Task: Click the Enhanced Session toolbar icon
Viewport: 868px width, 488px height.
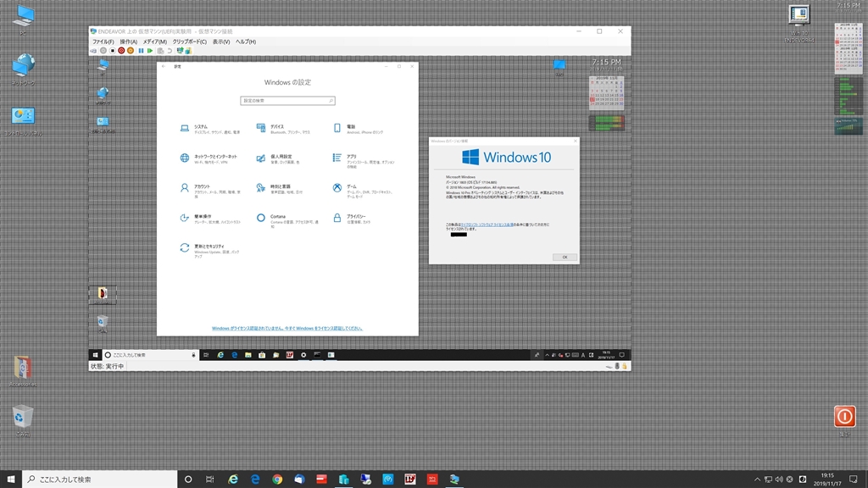Action: pyautogui.click(x=180, y=51)
